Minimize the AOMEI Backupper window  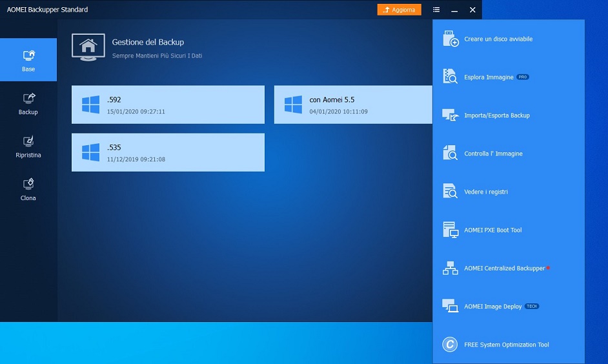coord(454,10)
